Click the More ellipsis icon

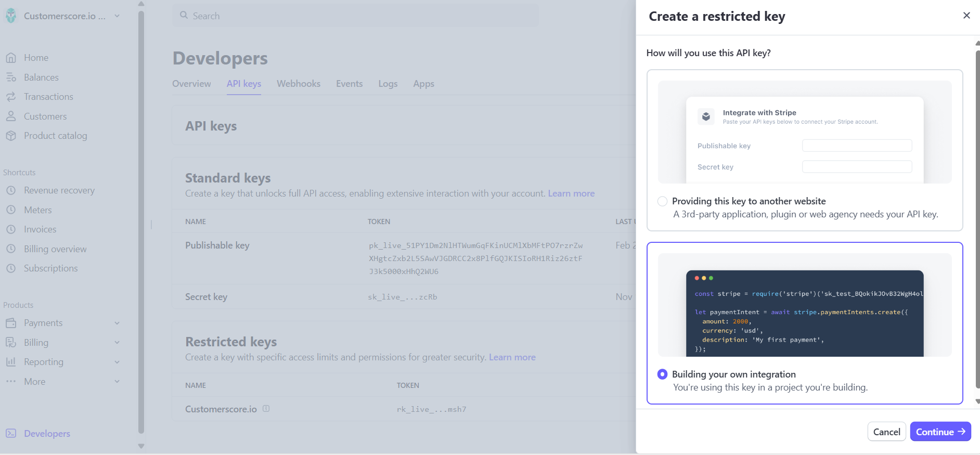point(11,382)
